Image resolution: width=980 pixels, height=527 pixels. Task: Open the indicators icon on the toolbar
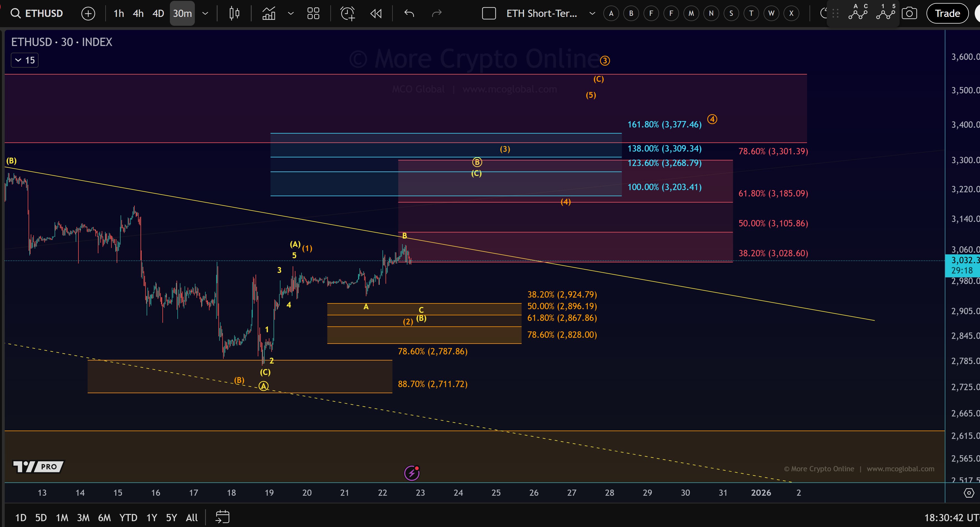(x=269, y=13)
